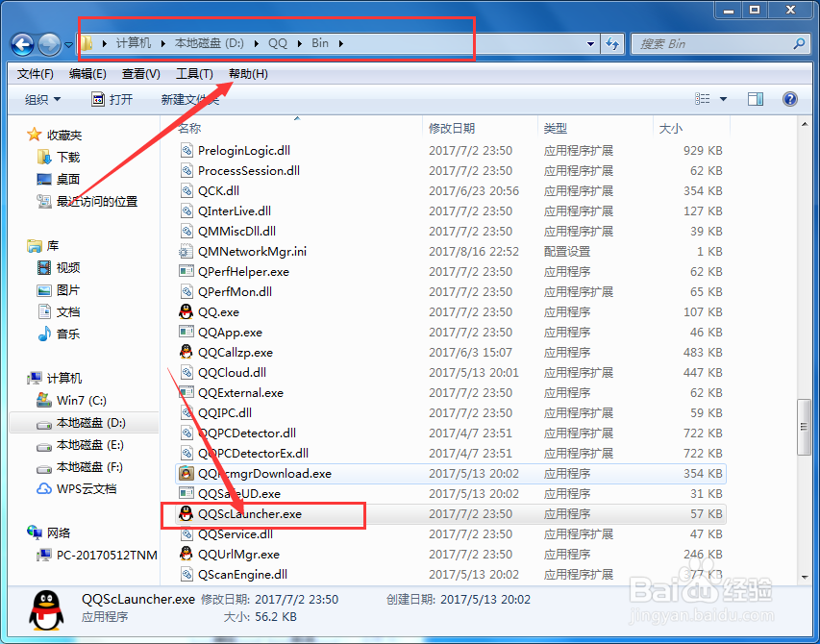Viewport: 820px width, 644px height.
Task: Select the QScanEngine.dll file name
Action: coord(242,575)
